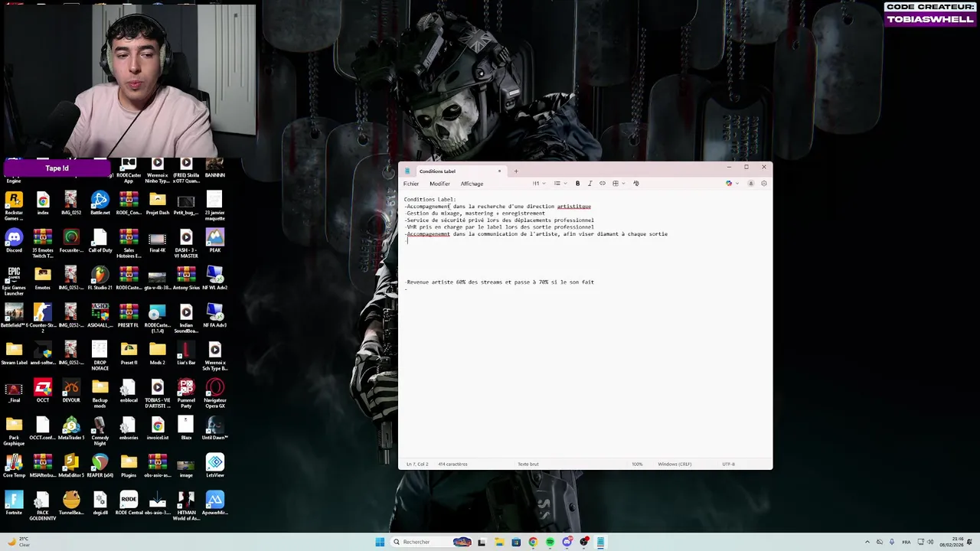980x551 pixels.
Task: Select the Focusrite desktop icon
Action: coord(71,241)
